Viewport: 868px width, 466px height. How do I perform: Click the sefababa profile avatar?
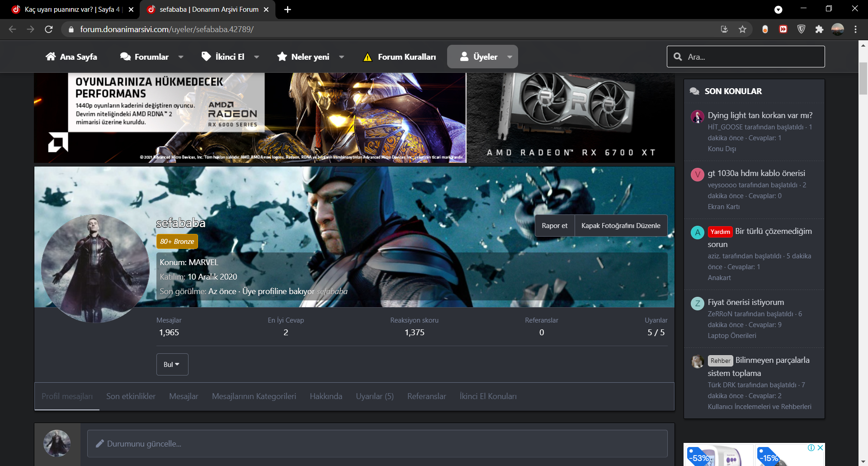point(95,269)
